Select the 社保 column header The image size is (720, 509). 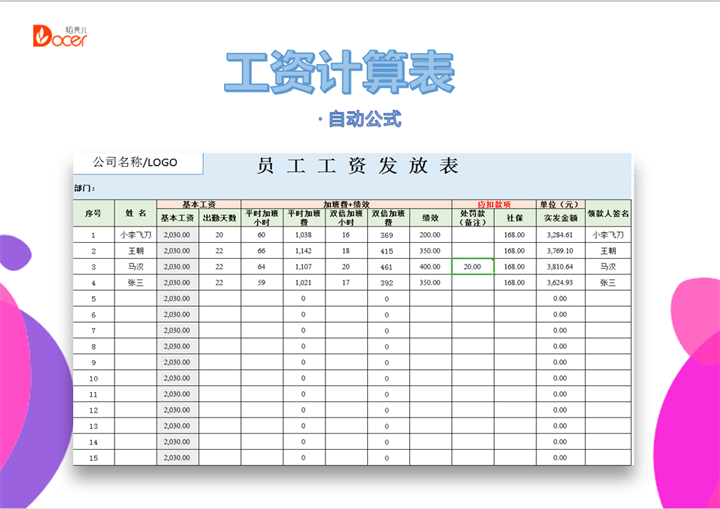click(515, 218)
